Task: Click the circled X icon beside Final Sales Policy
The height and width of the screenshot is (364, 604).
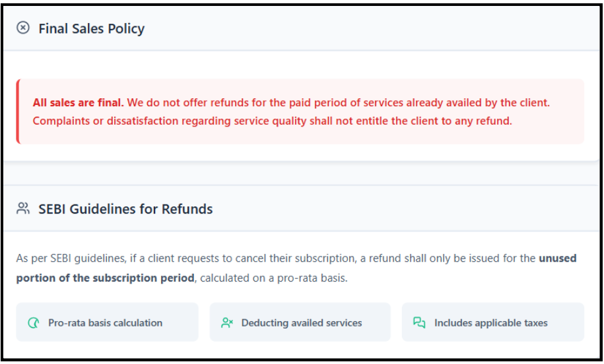Action: (x=23, y=28)
